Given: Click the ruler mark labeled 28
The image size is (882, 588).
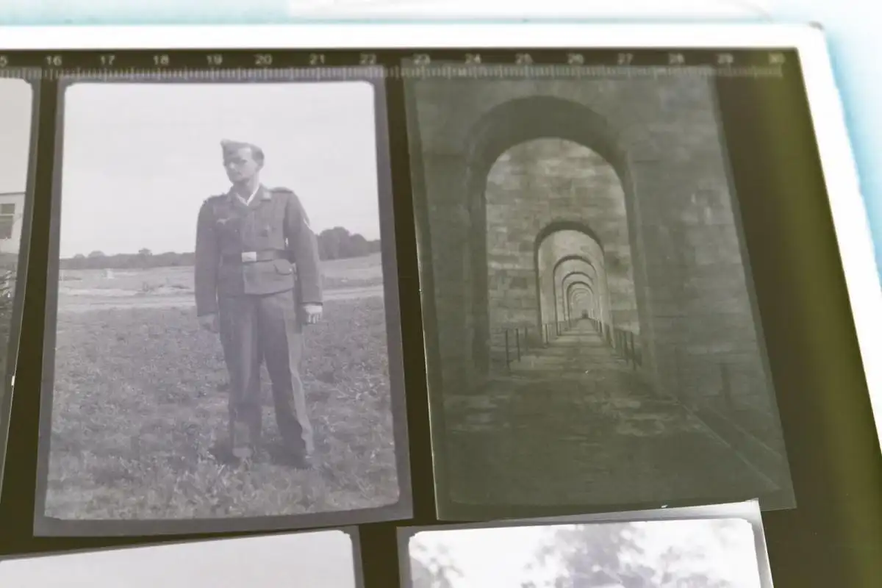Looking at the screenshot, I should tap(676, 59).
